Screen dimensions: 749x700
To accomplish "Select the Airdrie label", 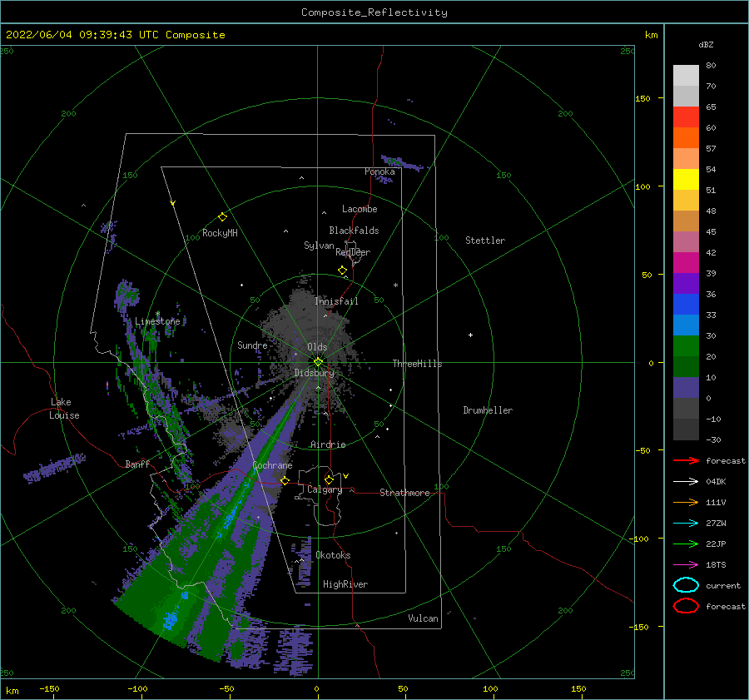I will 328,444.
